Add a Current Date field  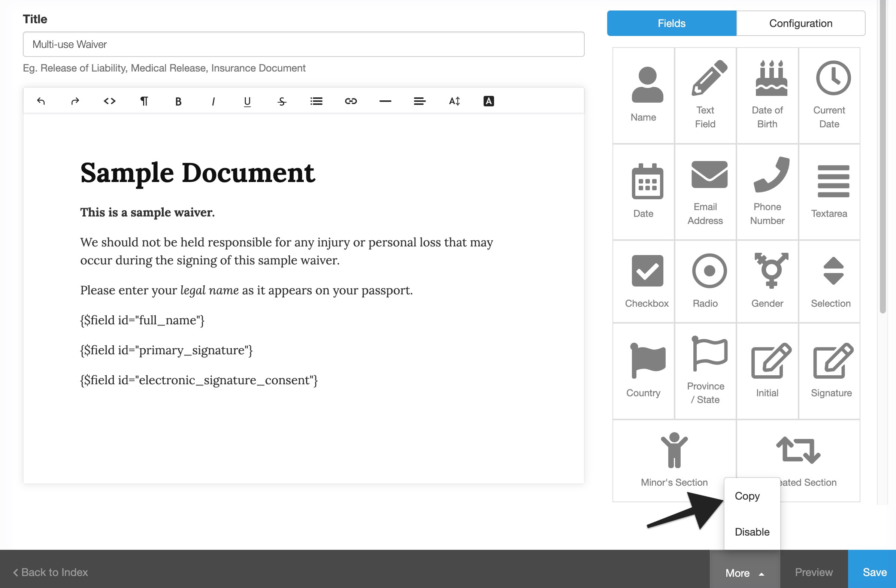(x=829, y=95)
